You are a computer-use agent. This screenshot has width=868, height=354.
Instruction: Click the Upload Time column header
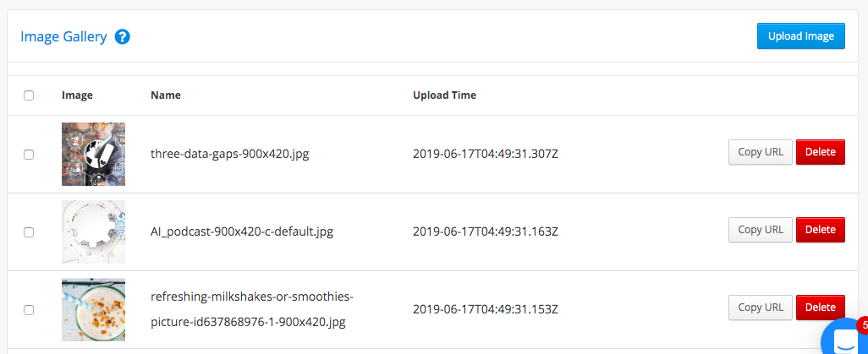(444, 95)
